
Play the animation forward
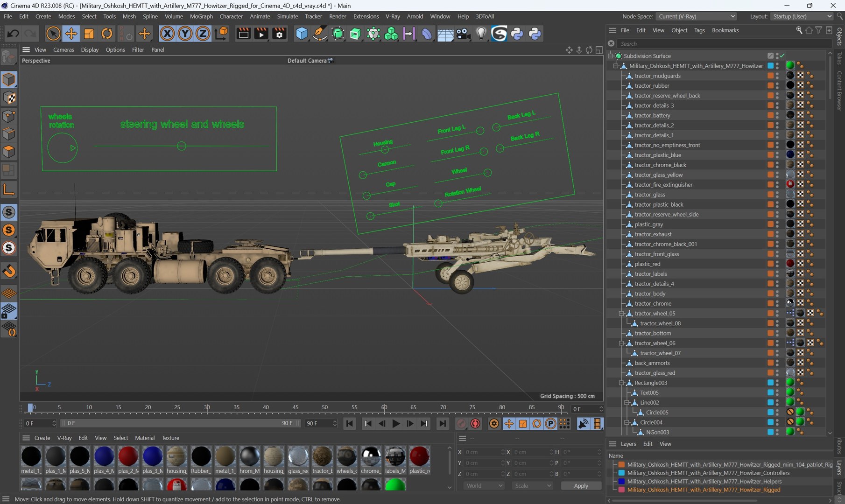[x=396, y=423]
